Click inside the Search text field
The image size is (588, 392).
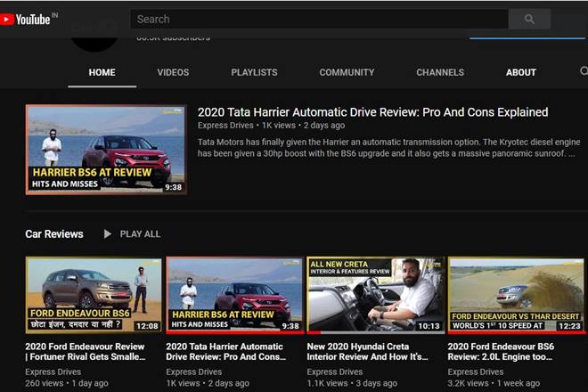(x=319, y=19)
